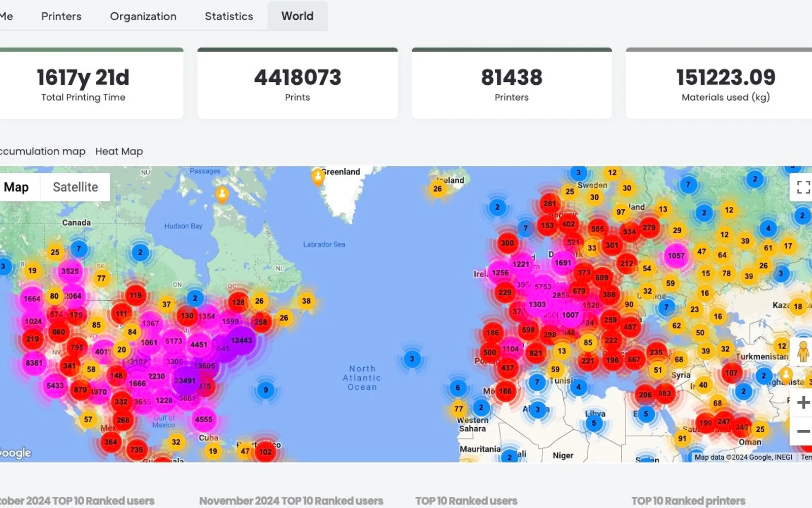Open the 3525 cluster in Canada
812x508 pixels.
(70, 271)
